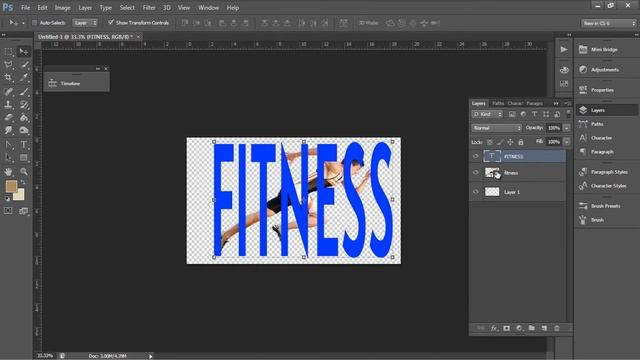Select the Brush tool
This screenshot has height=360, width=640.
pyautogui.click(x=24, y=91)
